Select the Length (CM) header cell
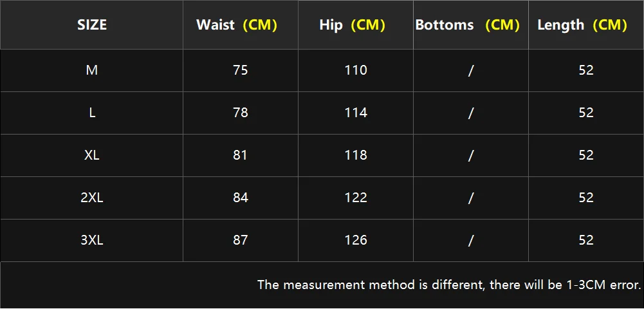The image size is (644, 309). point(582,25)
